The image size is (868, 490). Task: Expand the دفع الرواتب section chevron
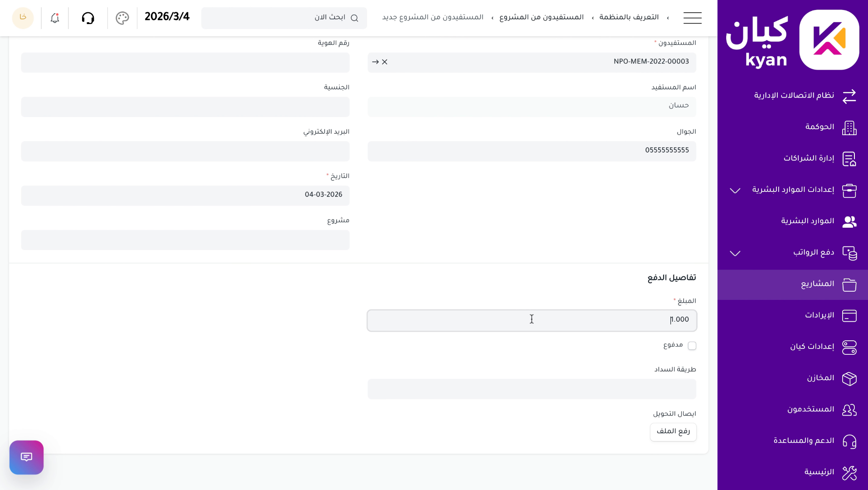coord(735,254)
